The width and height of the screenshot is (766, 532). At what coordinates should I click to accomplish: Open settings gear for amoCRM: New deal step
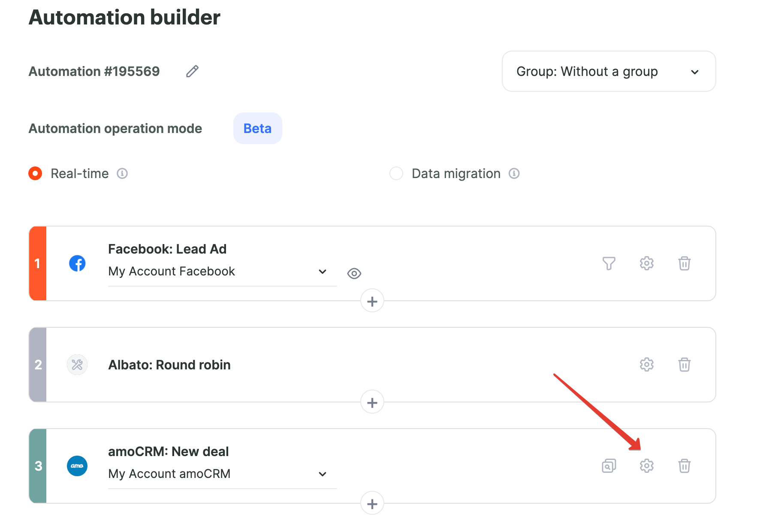point(647,465)
